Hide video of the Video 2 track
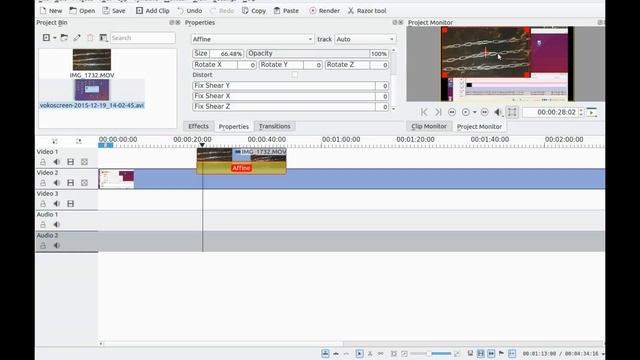Image resolution: width=640 pixels, height=360 pixels. [71, 183]
